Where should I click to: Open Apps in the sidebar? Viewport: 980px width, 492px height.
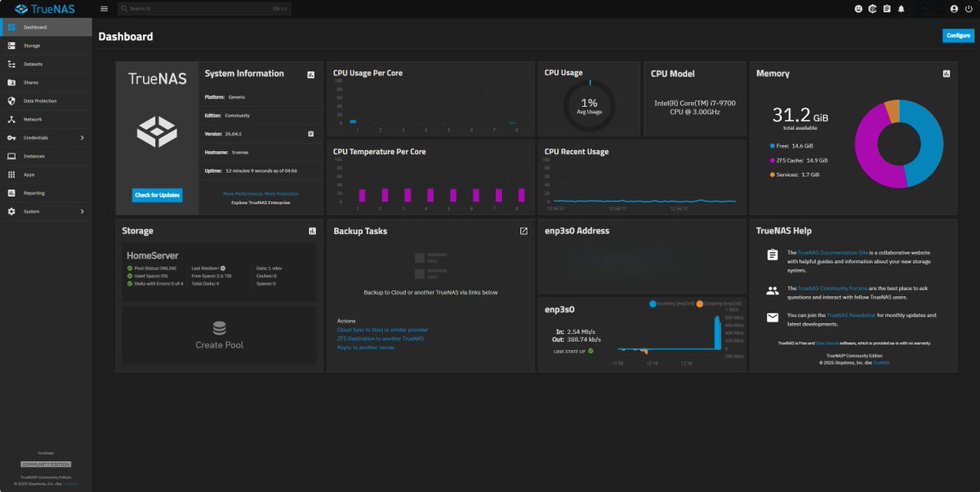click(x=46, y=175)
